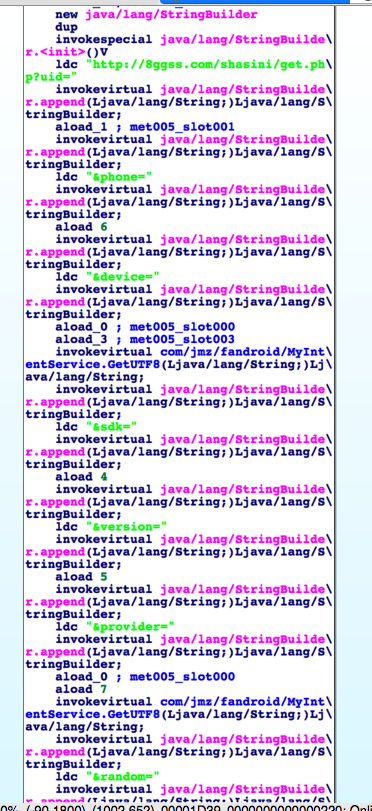Select the aload_0 line directly above aload 7
Image resolution: width=372 pixels, height=811 pixels.
point(145,677)
